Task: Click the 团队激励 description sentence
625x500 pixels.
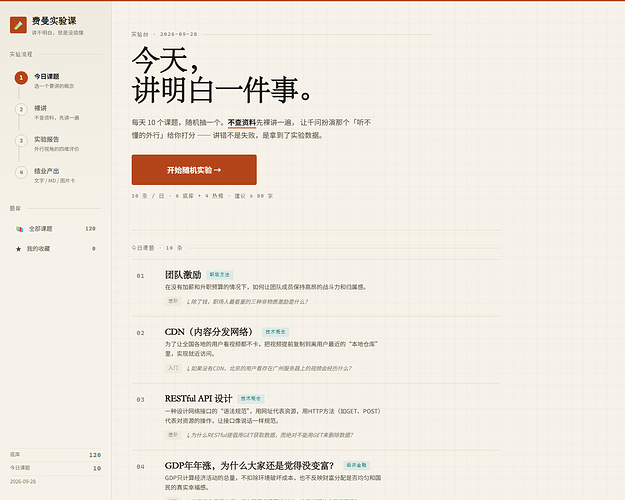Action: click(266, 287)
